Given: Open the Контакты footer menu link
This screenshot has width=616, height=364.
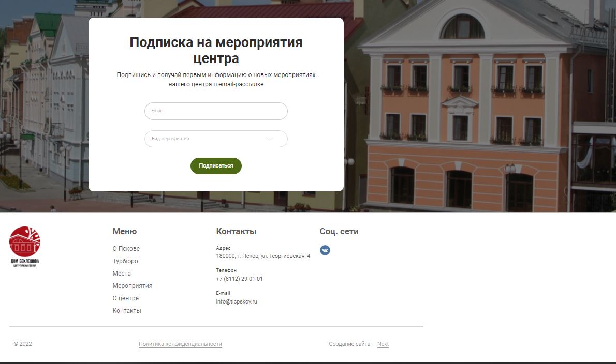Looking at the screenshot, I should 127,311.
